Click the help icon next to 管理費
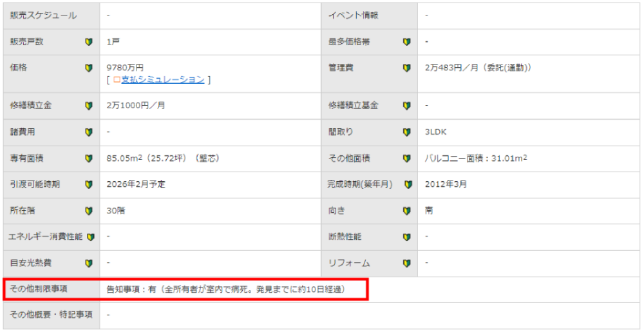Image resolution: width=644 pixels, height=332 pixels. tap(406, 68)
